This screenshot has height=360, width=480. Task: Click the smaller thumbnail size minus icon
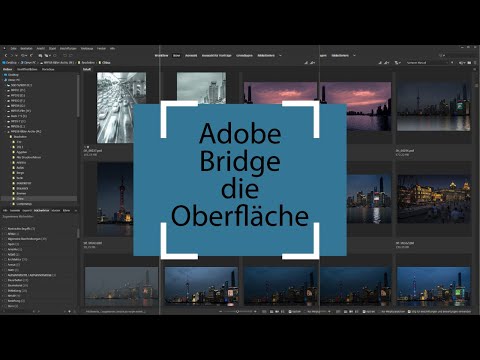pos(221,311)
